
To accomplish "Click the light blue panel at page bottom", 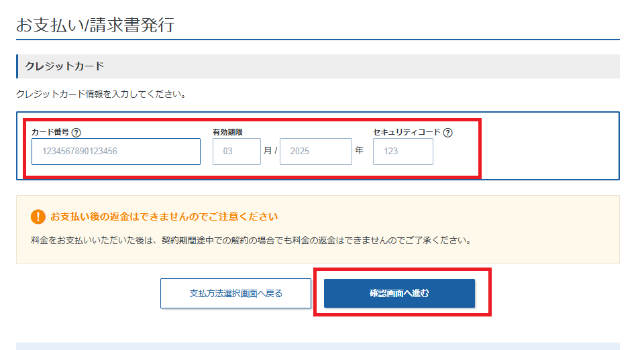I will tap(317, 346).
